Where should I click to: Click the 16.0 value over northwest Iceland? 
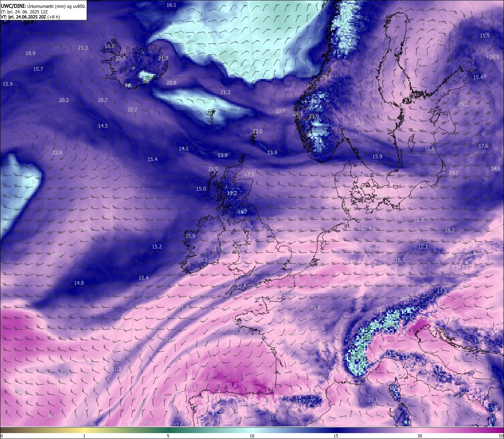(x=109, y=46)
